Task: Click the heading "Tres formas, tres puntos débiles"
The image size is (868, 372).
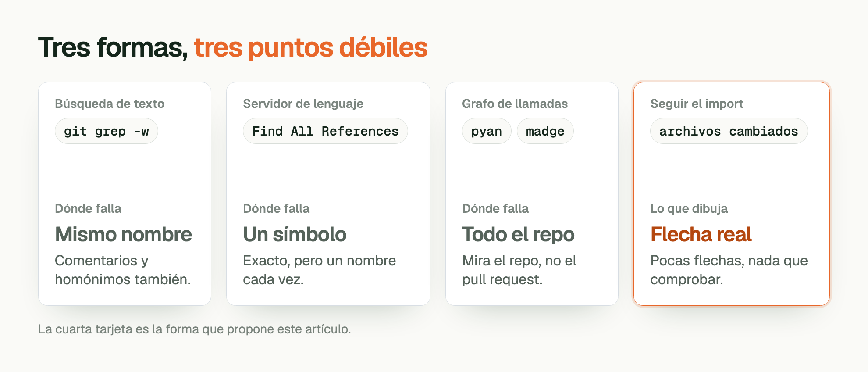Action: coord(233,47)
